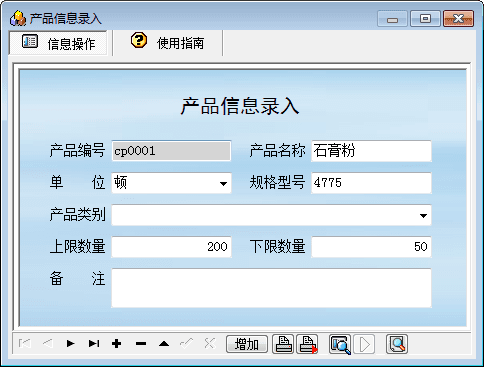Open the 使用指南 tab
The width and height of the screenshot is (484, 367).
pos(168,42)
